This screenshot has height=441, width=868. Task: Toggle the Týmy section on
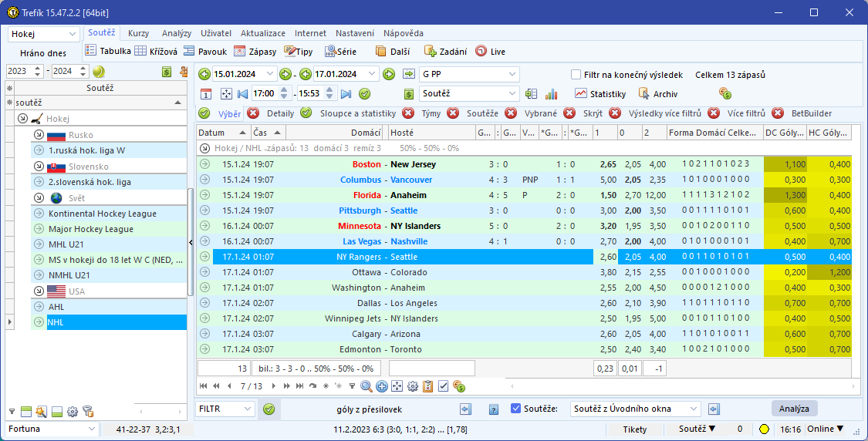[x=408, y=113]
